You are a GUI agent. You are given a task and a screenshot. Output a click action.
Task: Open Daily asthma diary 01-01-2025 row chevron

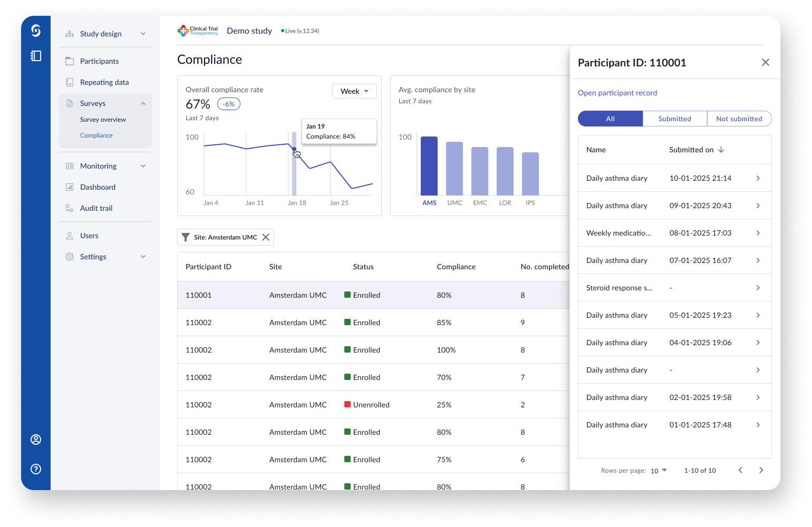758,425
